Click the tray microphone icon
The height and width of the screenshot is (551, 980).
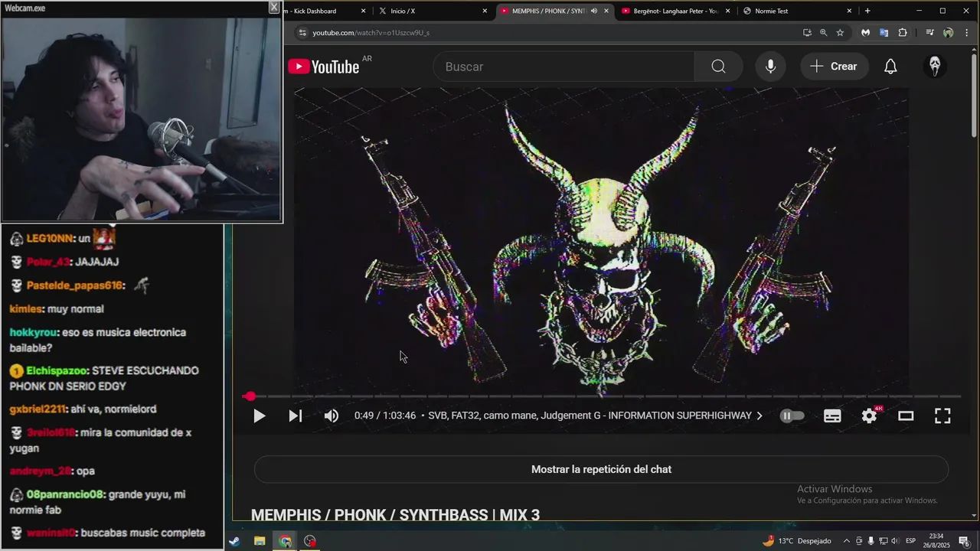[871, 541]
